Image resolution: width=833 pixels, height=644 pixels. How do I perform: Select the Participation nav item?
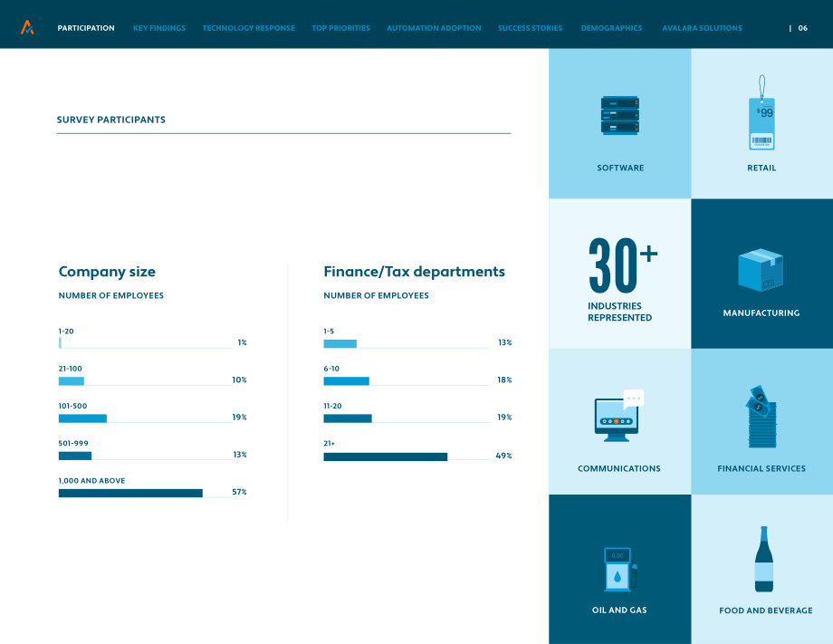[x=86, y=28]
